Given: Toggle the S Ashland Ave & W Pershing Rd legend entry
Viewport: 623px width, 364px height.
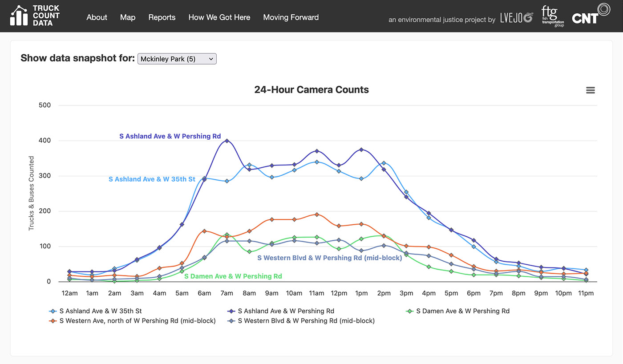Looking at the screenshot, I should pos(285,311).
